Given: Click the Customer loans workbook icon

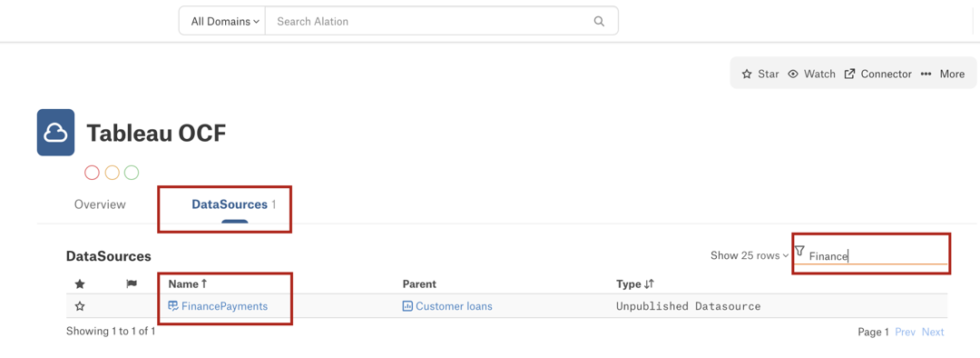Looking at the screenshot, I should [407, 306].
